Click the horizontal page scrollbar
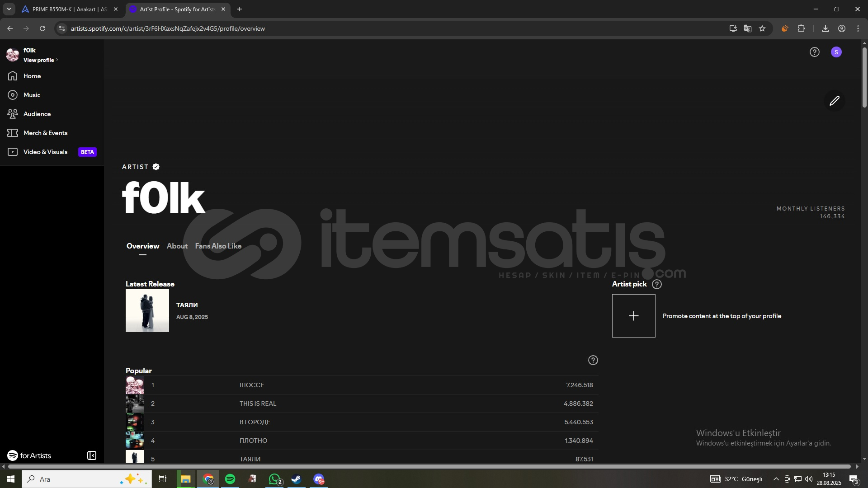This screenshot has height=488, width=868. point(429,466)
